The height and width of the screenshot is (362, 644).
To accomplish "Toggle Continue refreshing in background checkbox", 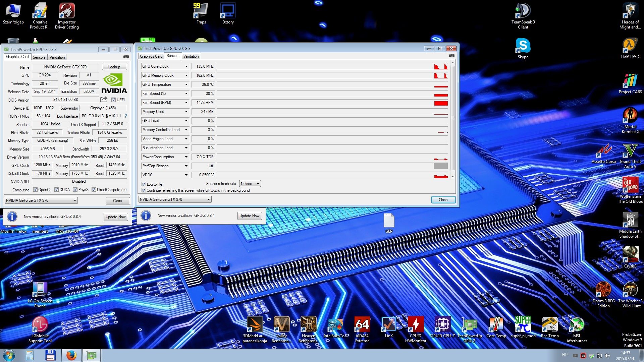I will [x=144, y=190].
